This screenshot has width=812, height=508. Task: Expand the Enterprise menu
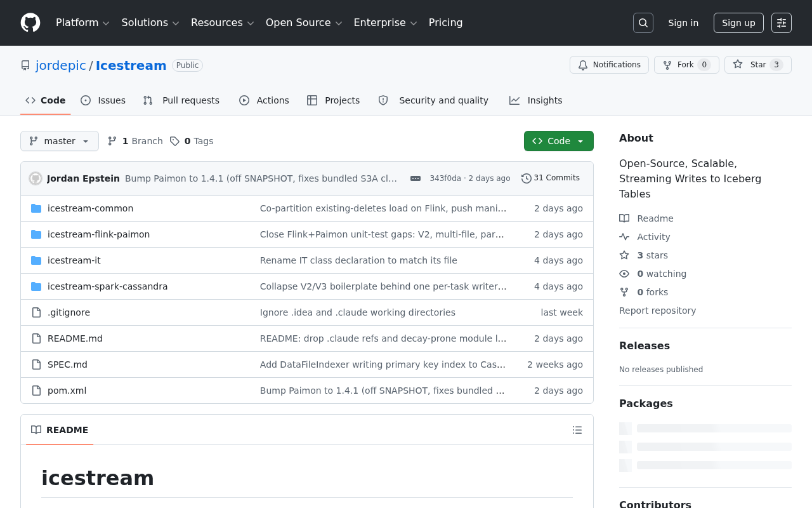click(x=385, y=23)
